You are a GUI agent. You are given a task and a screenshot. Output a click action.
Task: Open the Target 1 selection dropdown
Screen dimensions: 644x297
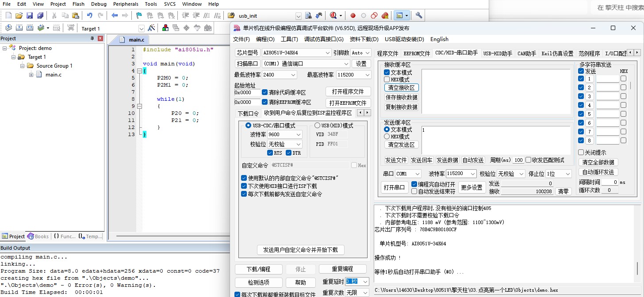pyautogui.click(x=142, y=28)
